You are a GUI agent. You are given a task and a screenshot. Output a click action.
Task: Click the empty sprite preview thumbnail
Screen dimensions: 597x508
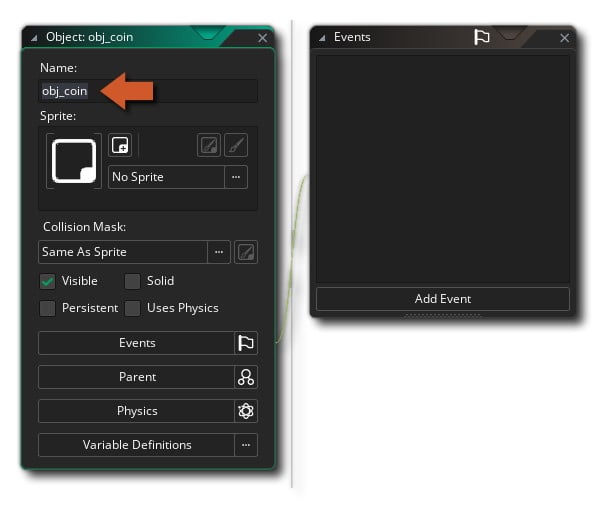[x=74, y=161]
